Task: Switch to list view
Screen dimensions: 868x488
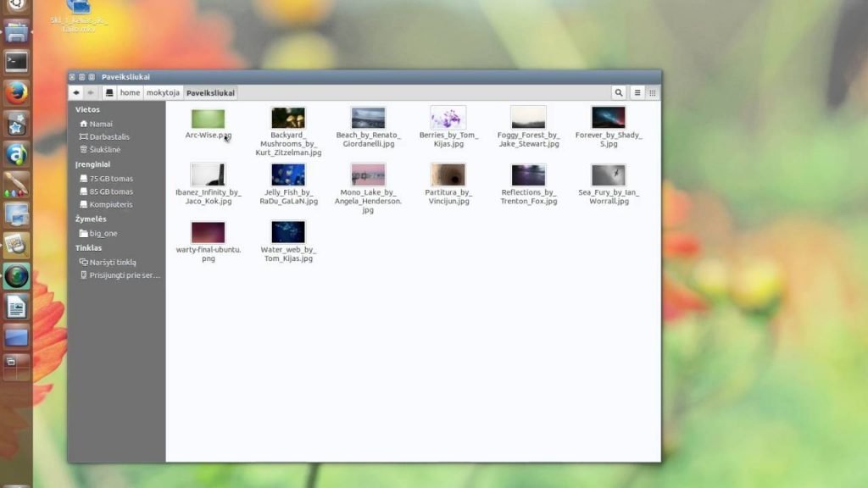Action: point(637,93)
